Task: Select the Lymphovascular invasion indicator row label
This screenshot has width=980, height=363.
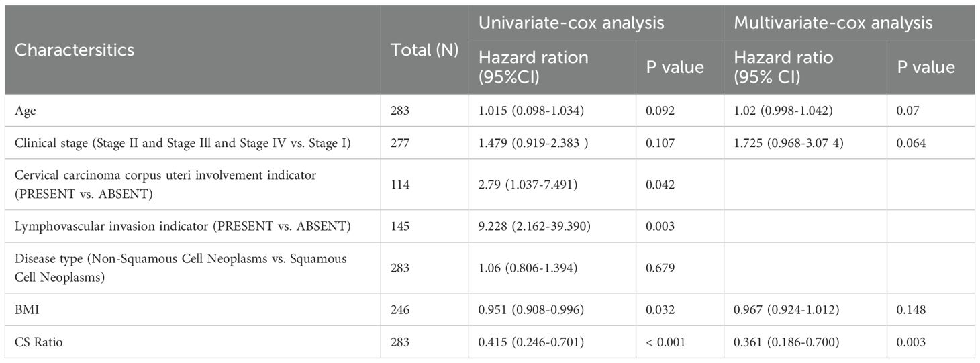Action: click(x=183, y=226)
